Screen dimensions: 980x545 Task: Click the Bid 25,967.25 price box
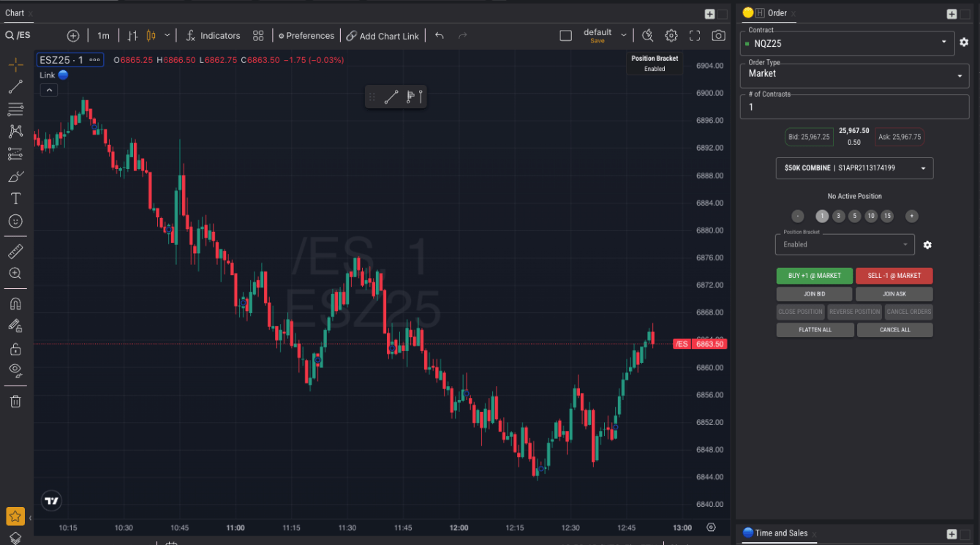(x=809, y=137)
